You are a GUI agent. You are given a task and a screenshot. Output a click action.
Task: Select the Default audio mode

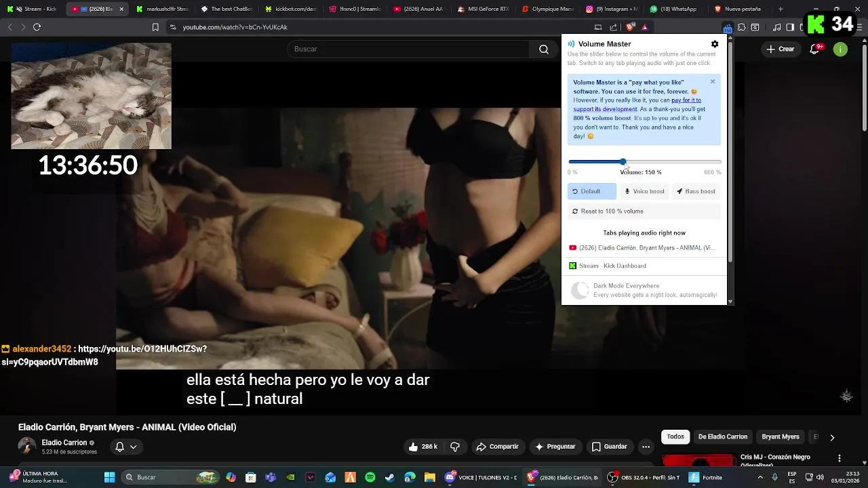point(591,191)
